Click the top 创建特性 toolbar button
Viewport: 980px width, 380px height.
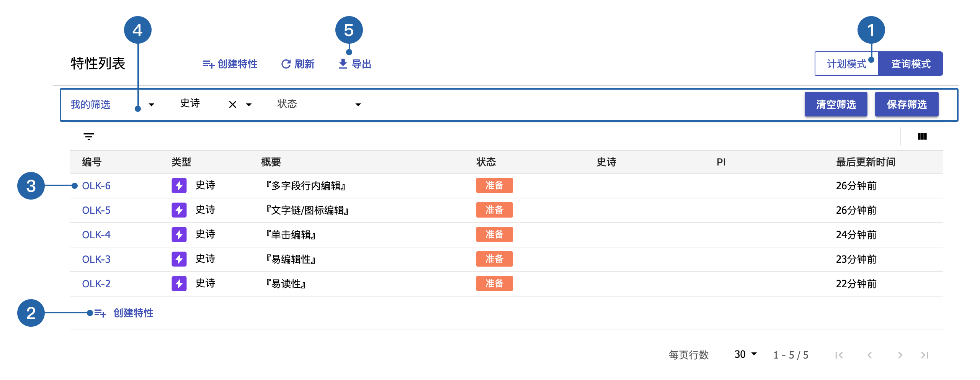230,64
